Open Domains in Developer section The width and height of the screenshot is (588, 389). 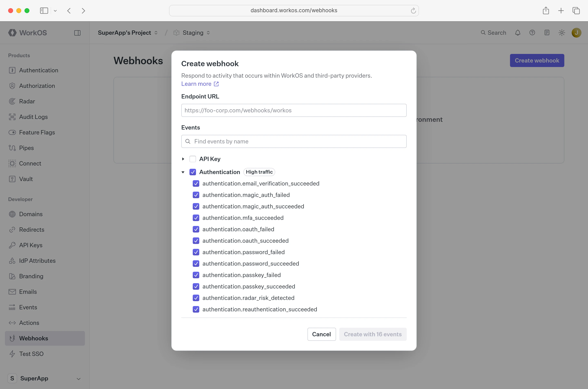click(x=45, y=214)
